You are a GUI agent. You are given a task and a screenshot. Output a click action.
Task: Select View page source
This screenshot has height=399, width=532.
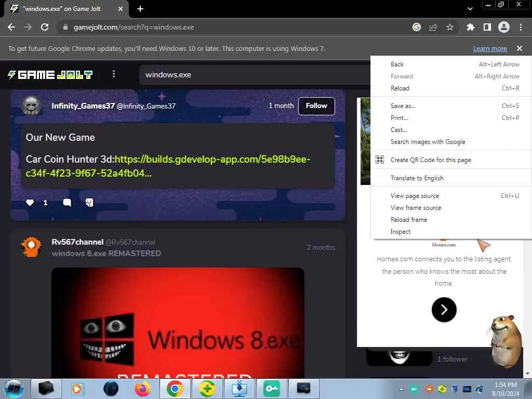[451, 196]
